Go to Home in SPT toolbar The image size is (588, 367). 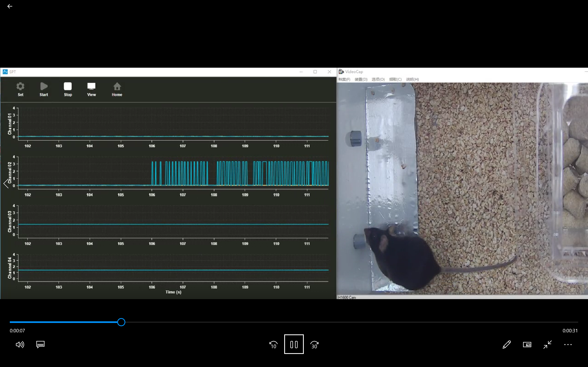tap(117, 89)
